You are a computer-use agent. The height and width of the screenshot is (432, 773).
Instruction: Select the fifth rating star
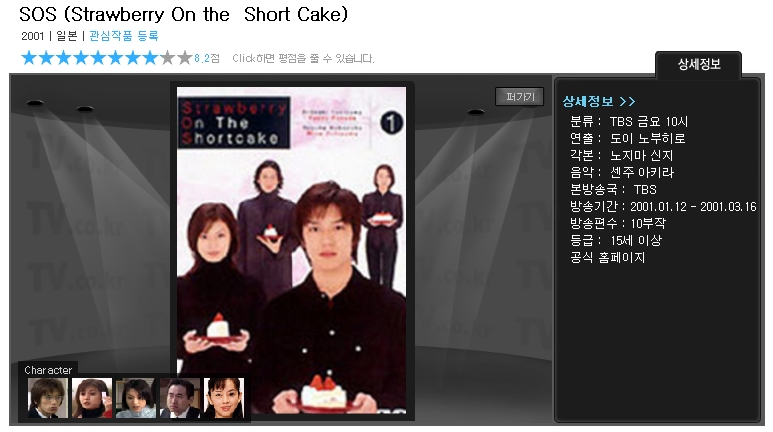(98, 58)
